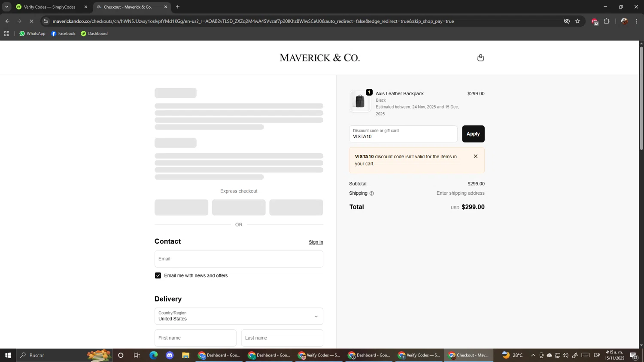
Task: Dismiss the VISTA10 invalid code message
Action: click(475, 157)
